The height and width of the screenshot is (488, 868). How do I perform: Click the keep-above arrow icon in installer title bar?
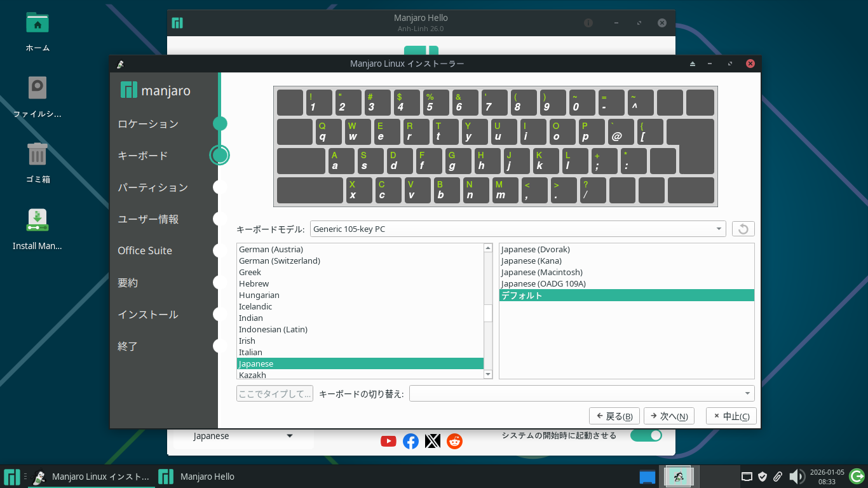pos(693,64)
